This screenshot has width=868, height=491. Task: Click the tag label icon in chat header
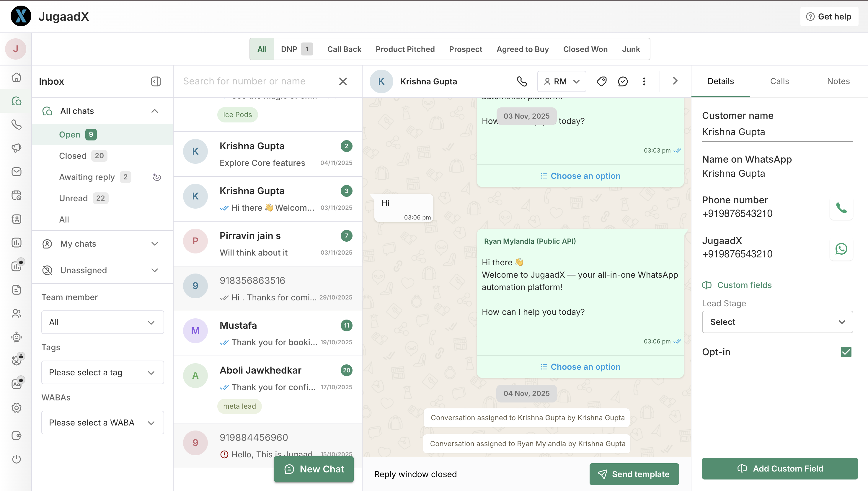(601, 81)
